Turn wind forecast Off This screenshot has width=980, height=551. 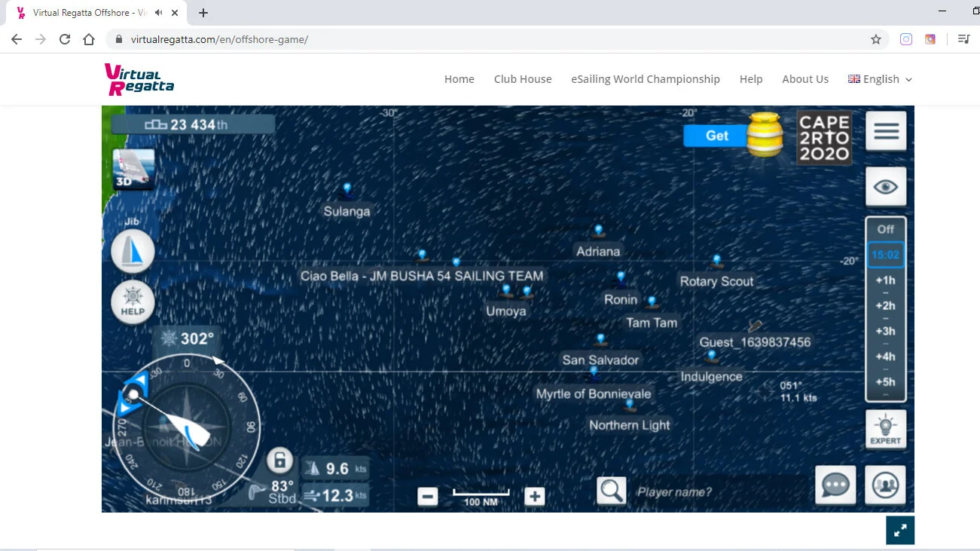886,229
